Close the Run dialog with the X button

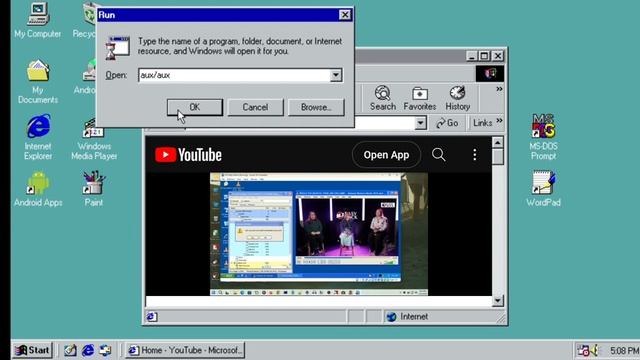pyautogui.click(x=345, y=15)
